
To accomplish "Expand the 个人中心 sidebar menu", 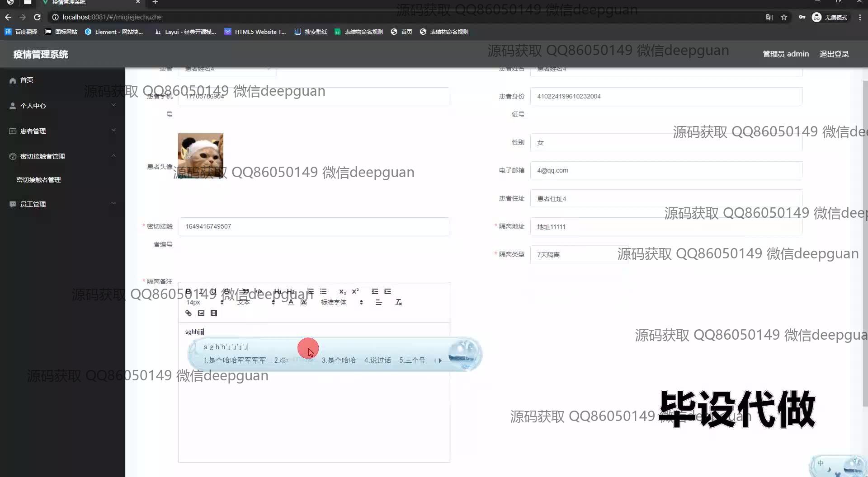I will (62, 106).
